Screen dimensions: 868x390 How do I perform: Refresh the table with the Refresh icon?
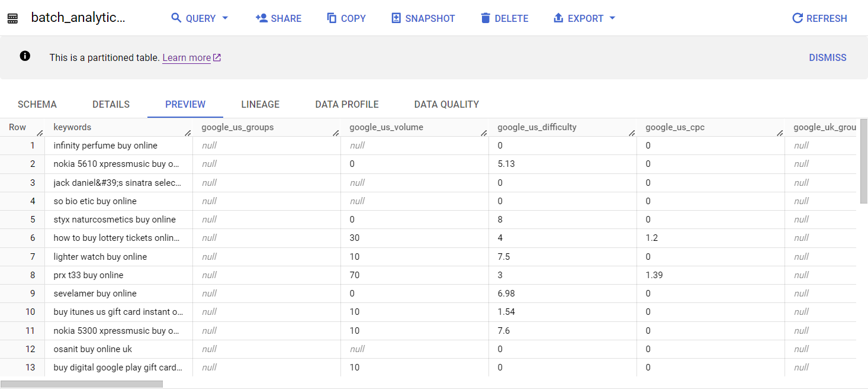pyautogui.click(x=798, y=18)
